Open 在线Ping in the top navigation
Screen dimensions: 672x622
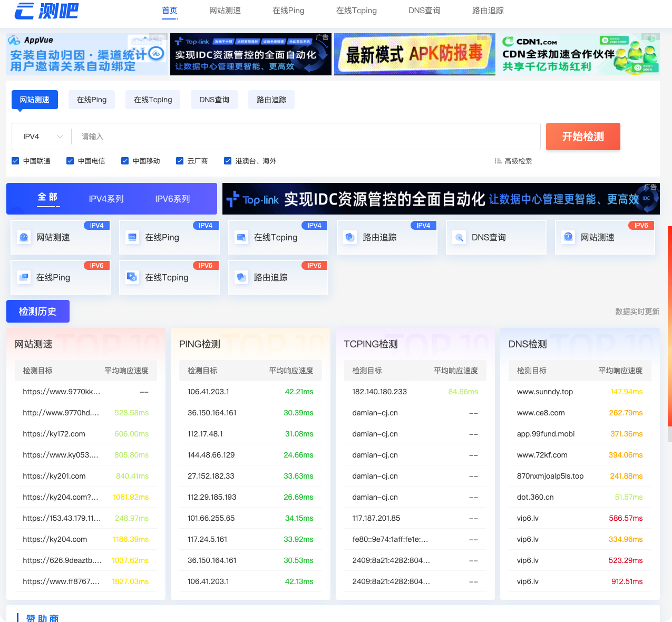288,11
